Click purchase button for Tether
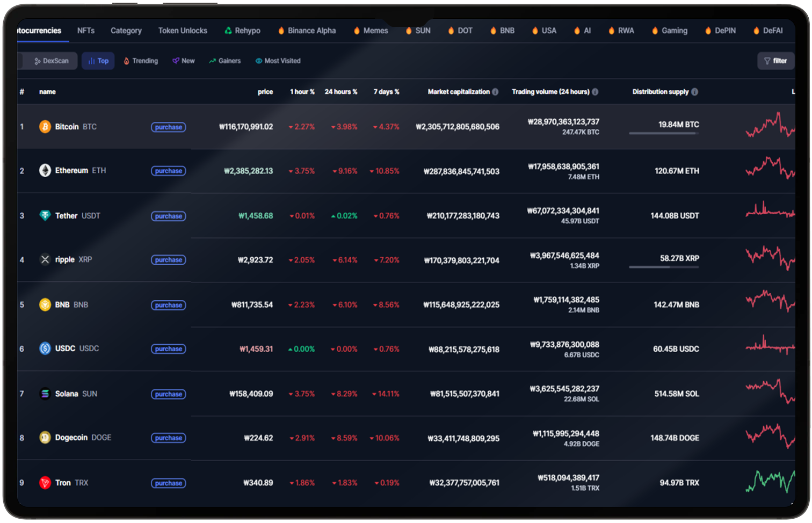812x523 pixels. tap(169, 216)
